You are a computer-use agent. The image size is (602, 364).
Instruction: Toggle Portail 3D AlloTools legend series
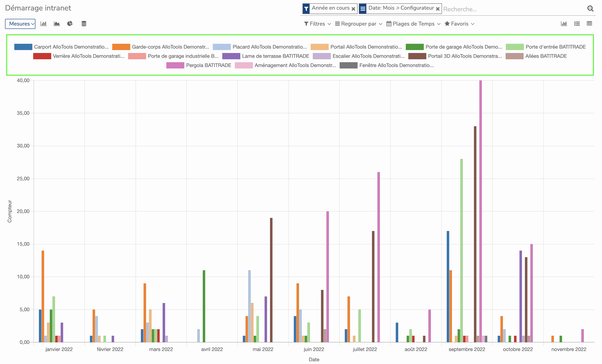455,56
